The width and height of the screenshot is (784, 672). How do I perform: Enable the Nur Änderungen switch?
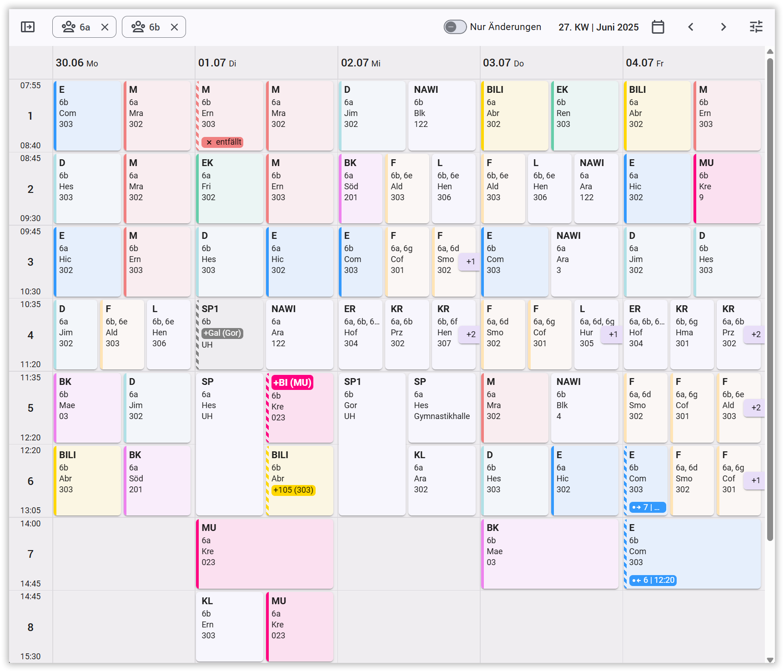455,27
